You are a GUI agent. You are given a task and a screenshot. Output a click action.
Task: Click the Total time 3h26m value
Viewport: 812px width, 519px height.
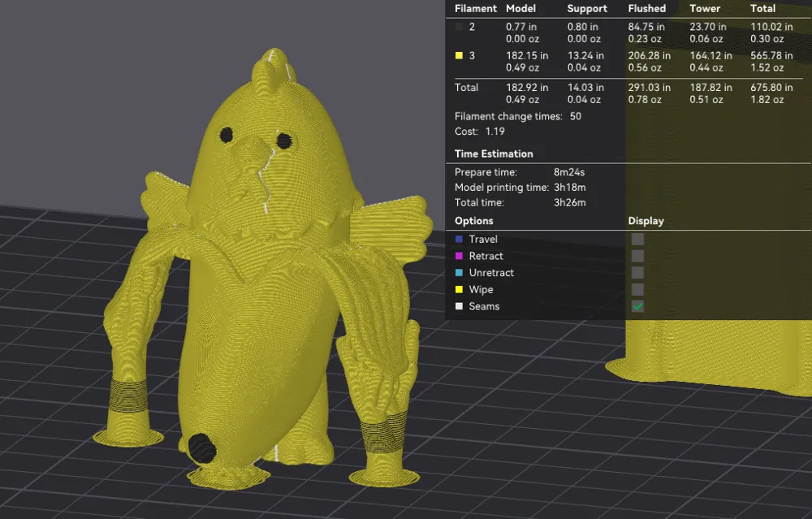pyautogui.click(x=570, y=202)
